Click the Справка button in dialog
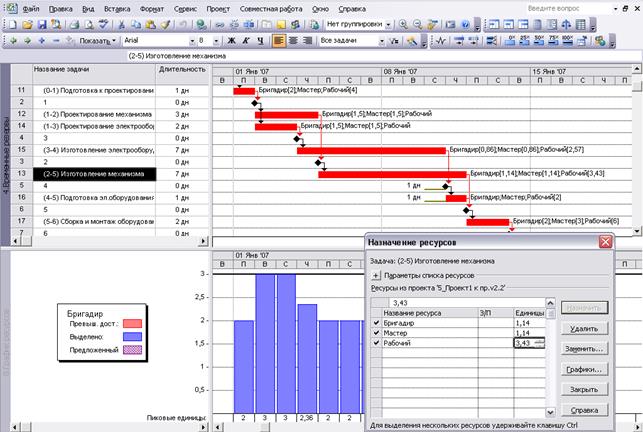The image size is (643, 432). (584, 410)
